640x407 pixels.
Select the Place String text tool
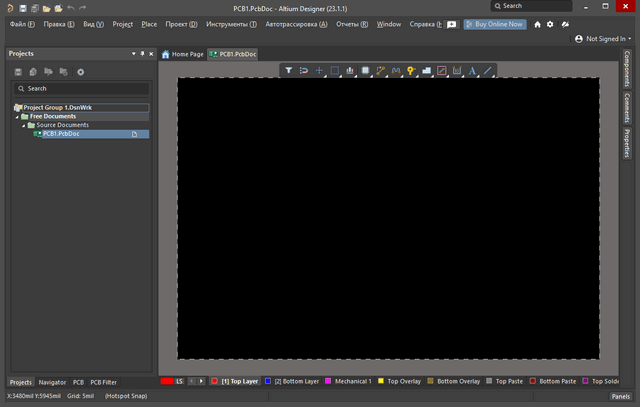[x=473, y=71]
